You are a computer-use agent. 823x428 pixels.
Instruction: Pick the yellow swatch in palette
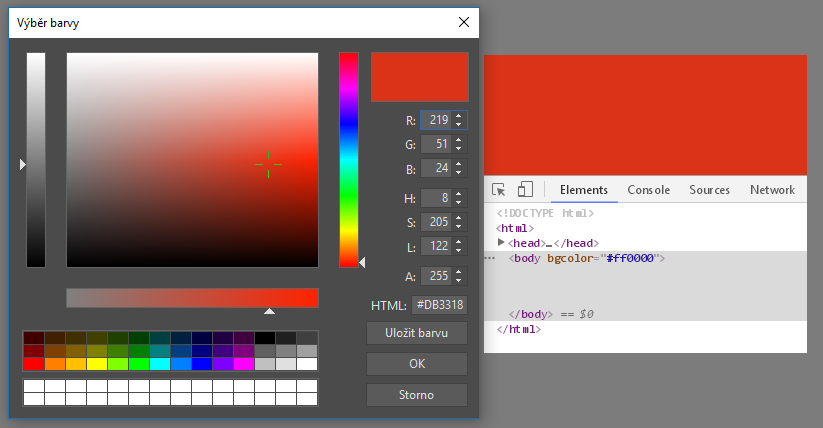[x=97, y=364]
